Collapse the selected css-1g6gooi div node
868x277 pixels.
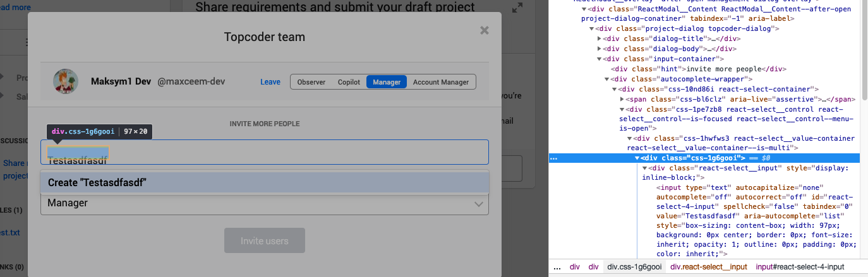pyautogui.click(x=637, y=158)
